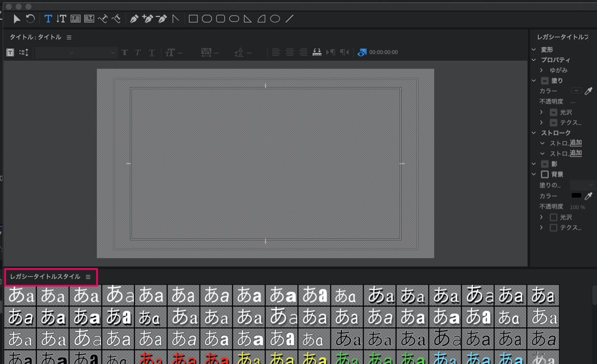Select the Rectangle shape tool
This screenshot has width=597, height=364.
pos(193,19)
